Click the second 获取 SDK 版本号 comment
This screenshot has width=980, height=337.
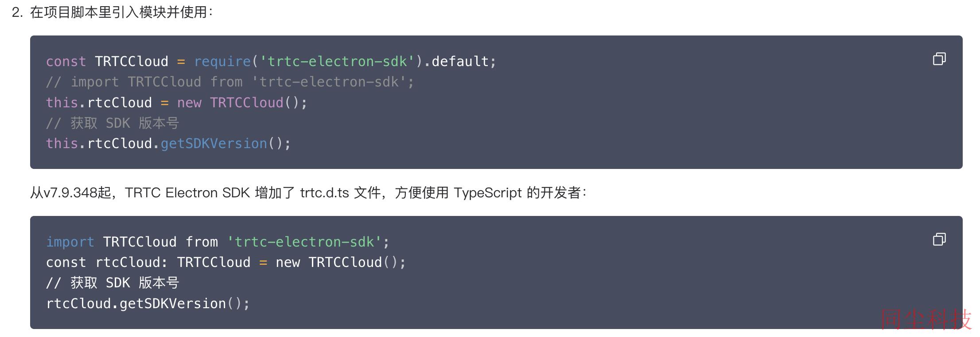point(113,283)
